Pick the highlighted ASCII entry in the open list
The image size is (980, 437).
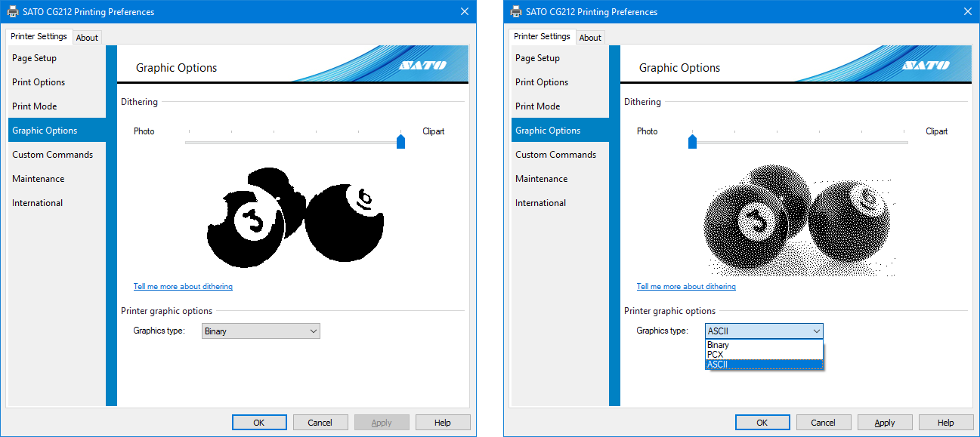764,365
